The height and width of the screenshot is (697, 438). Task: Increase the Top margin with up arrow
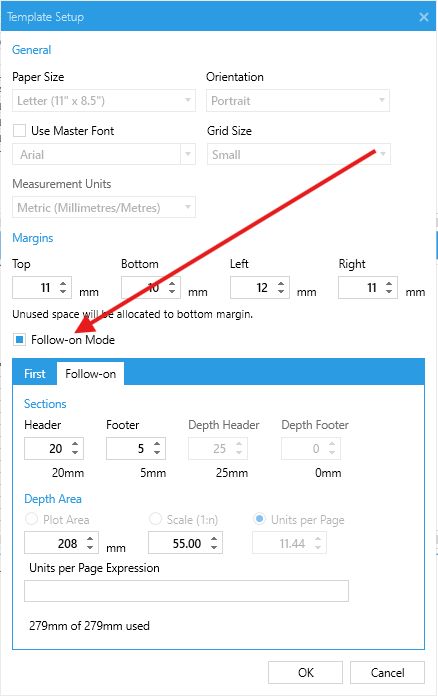[x=63, y=283]
